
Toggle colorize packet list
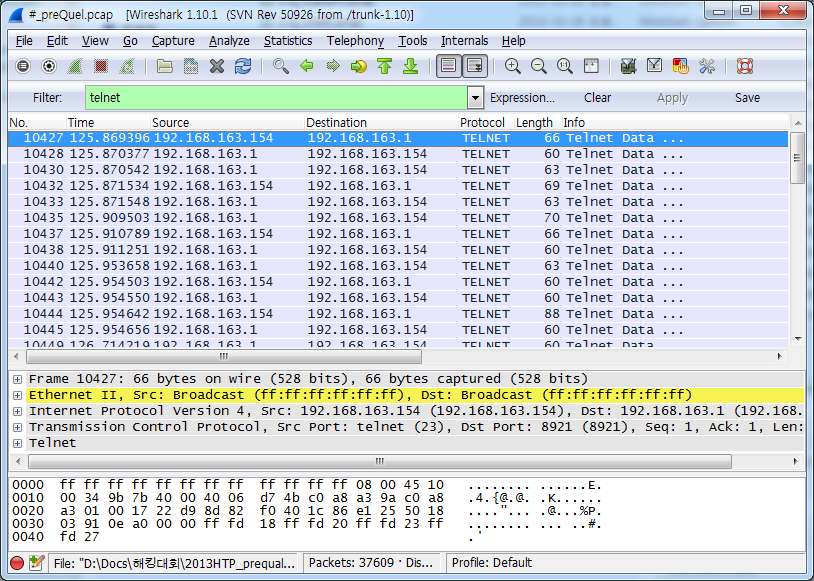tap(447, 66)
